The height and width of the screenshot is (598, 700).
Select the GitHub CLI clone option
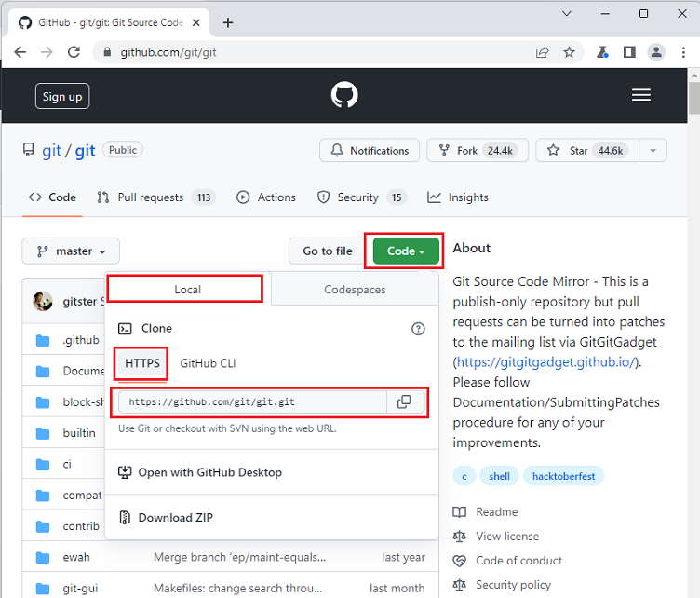pos(208,363)
